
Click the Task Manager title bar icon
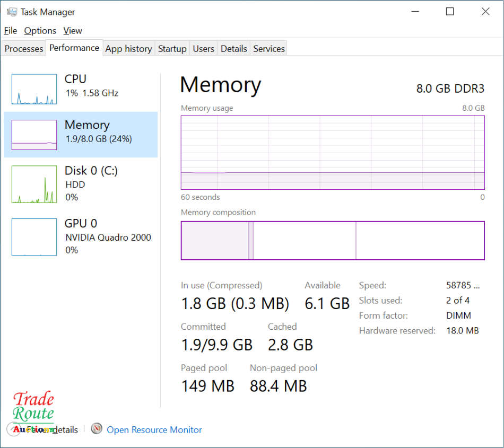click(12, 12)
